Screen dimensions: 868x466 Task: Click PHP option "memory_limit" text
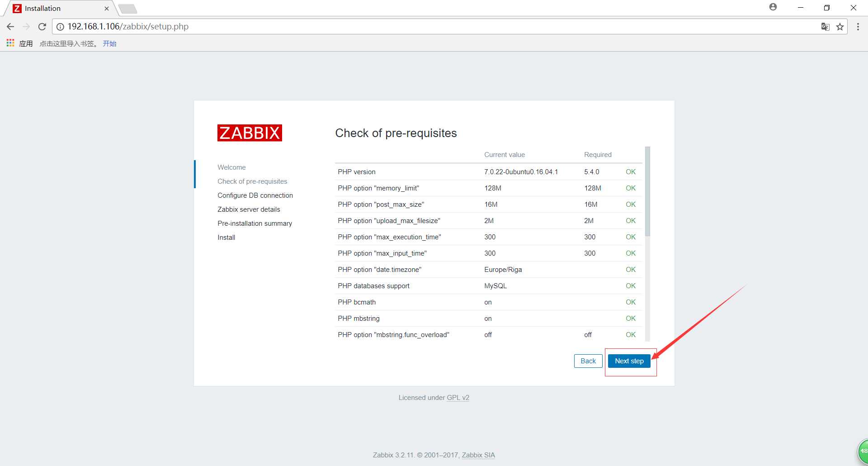pyautogui.click(x=378, y=188)
